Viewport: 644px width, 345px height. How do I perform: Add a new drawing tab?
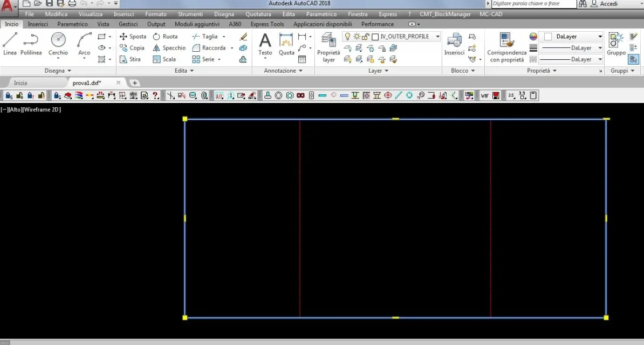coord(134,83)
